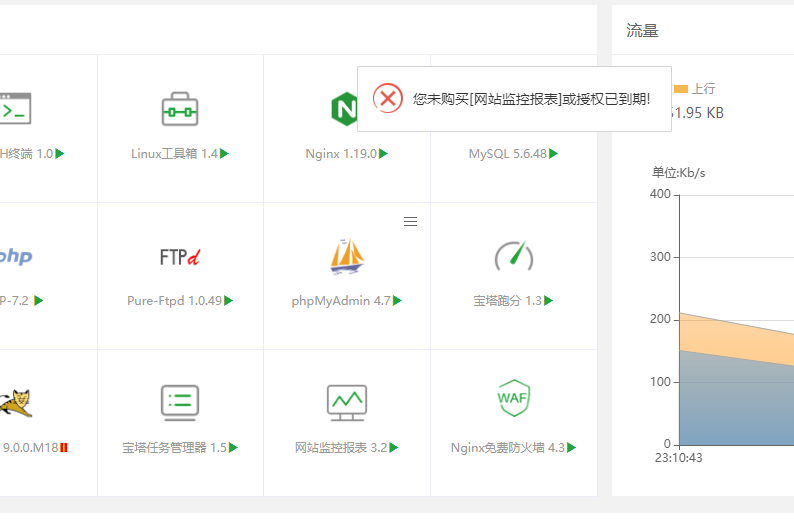The height and width of the screenshot is (520, 794).
Task: Open 宝塔任务管理器 1.5 label
Action: coord(175,448)
